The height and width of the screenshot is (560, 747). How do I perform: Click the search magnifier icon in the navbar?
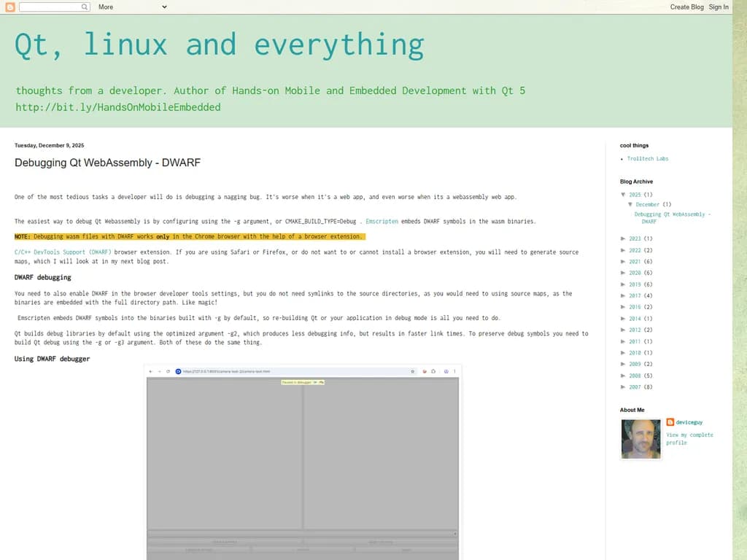[x=84, y=7]
